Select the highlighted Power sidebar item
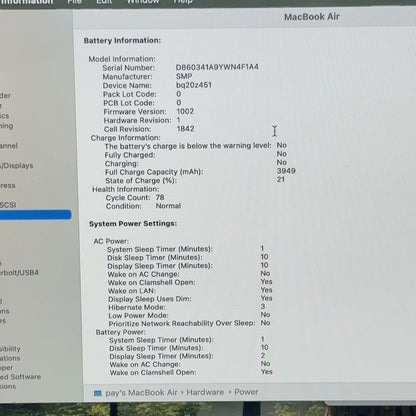This screenshot has height=416, width=416. click(36, 214)
